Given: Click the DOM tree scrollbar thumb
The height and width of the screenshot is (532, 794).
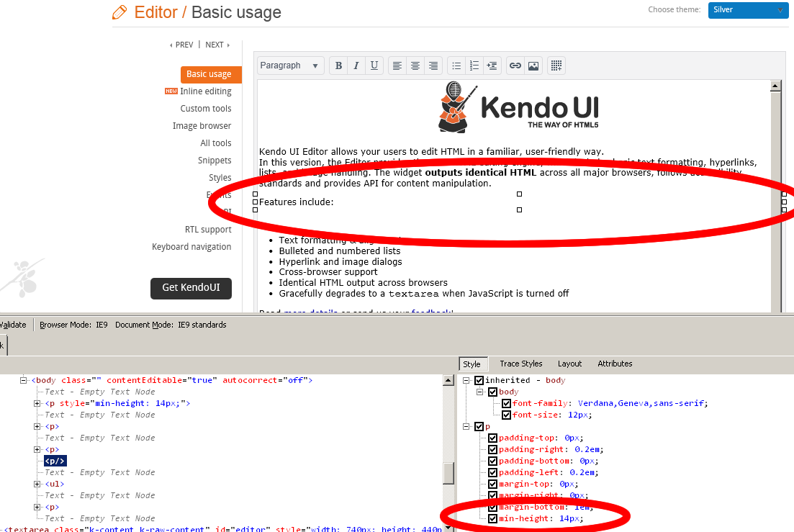Looking at the screenshot, I should pos(448,473).
